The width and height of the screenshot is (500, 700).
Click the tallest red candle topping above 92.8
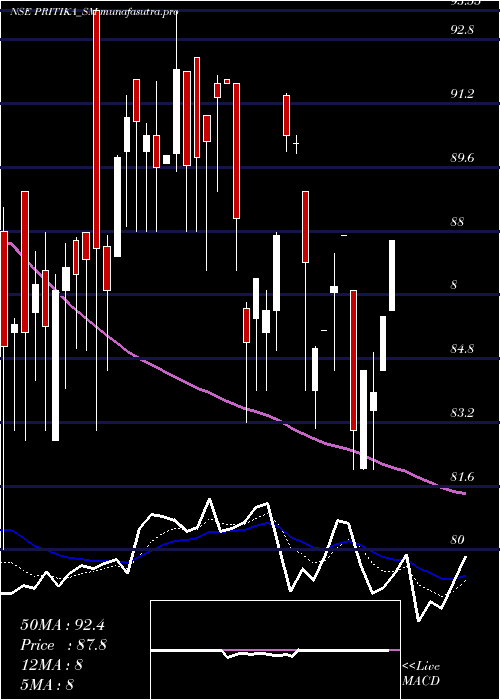tap(96, 129)
